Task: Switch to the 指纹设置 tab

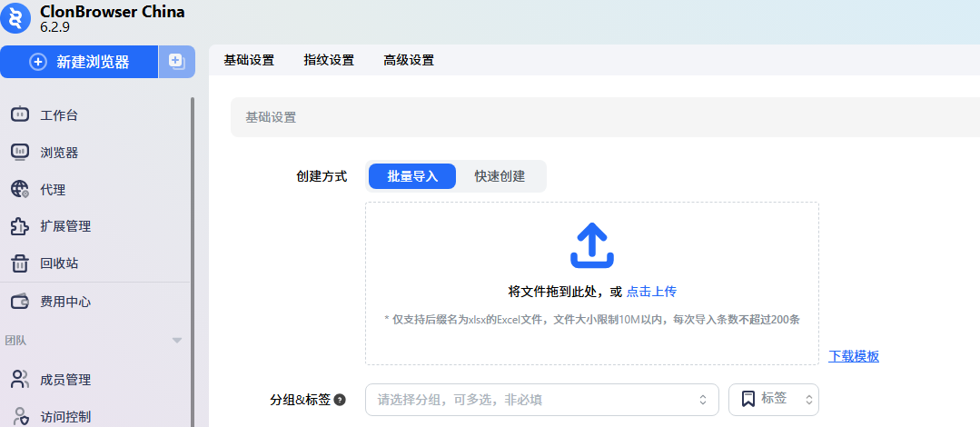Action: [329, 61]
